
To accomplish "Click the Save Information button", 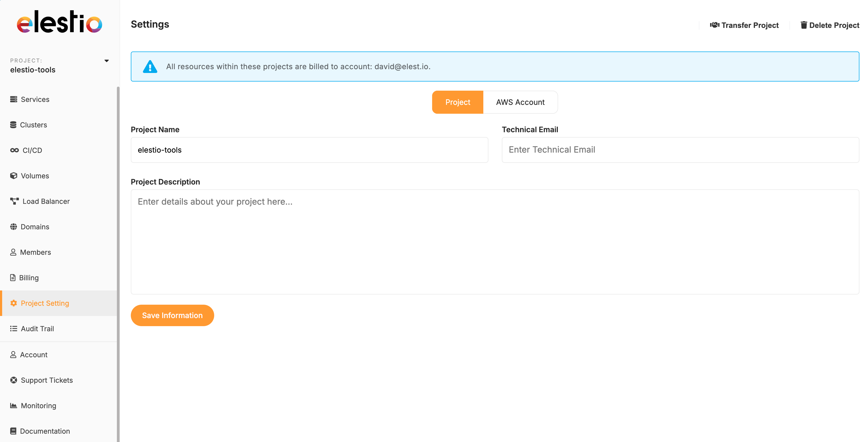I will point(172,315).
